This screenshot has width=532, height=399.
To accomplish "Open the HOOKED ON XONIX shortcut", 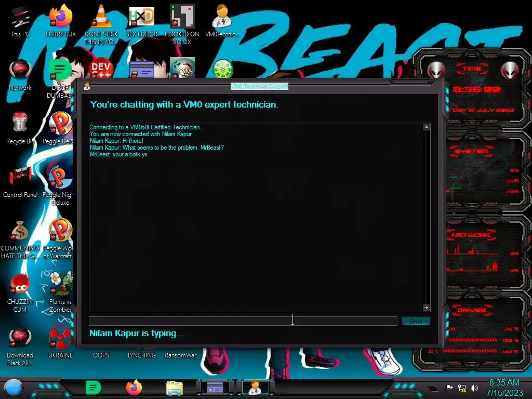I will (x=182, y=24).
